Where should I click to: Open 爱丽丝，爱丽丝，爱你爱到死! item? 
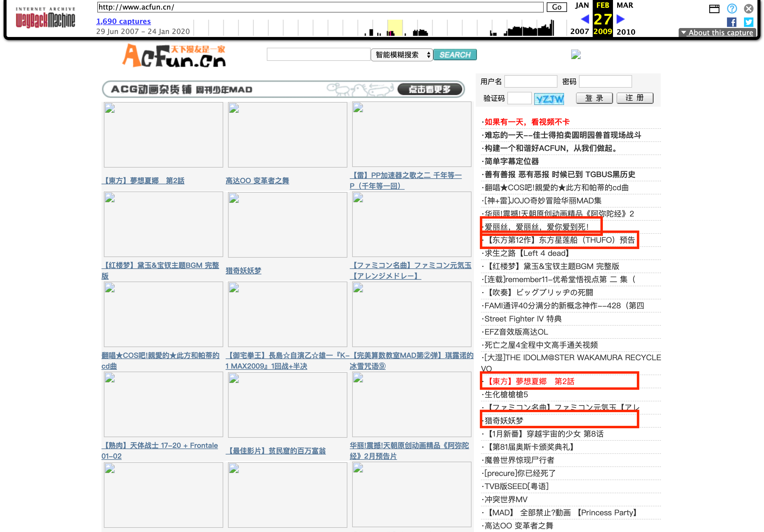click(x=536, y=227)
